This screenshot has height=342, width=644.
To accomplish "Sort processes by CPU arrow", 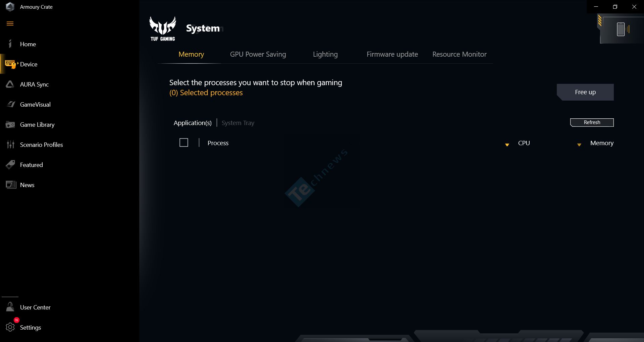I will point(507,145).
